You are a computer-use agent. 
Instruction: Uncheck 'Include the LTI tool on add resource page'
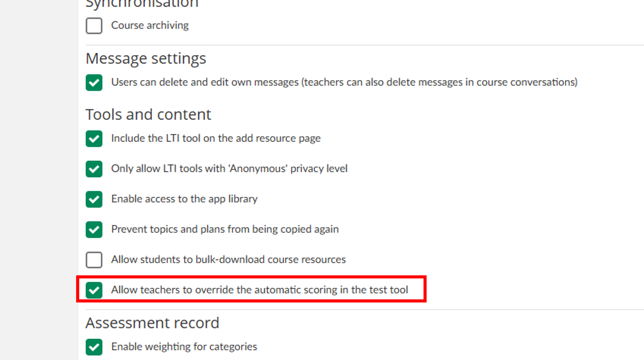click(x=94, y=138)
